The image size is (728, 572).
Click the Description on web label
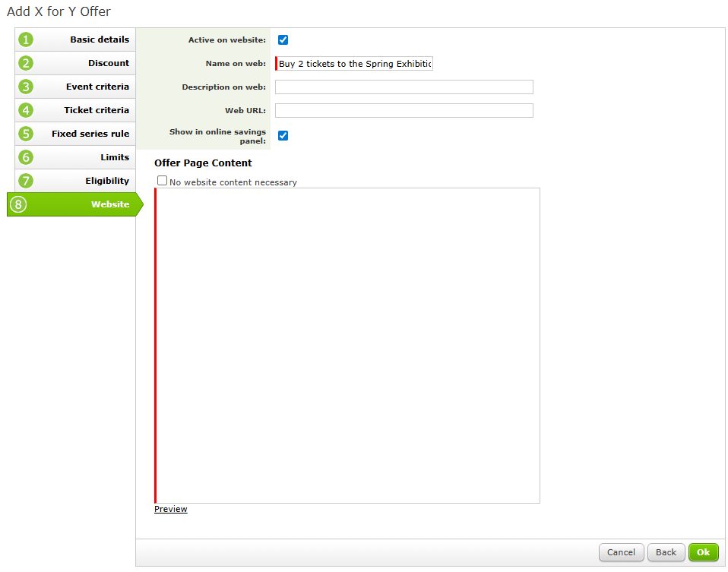click(223, 87)
